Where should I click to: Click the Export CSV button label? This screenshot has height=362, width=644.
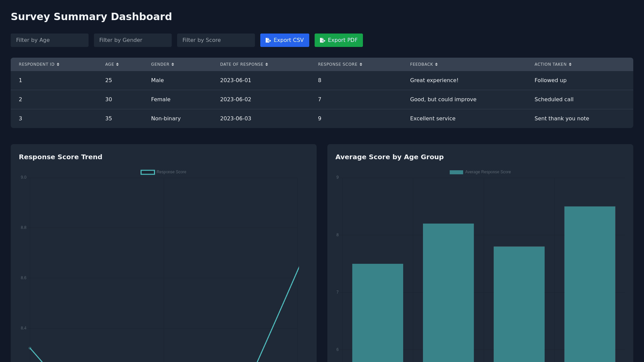tap(288, 40)
